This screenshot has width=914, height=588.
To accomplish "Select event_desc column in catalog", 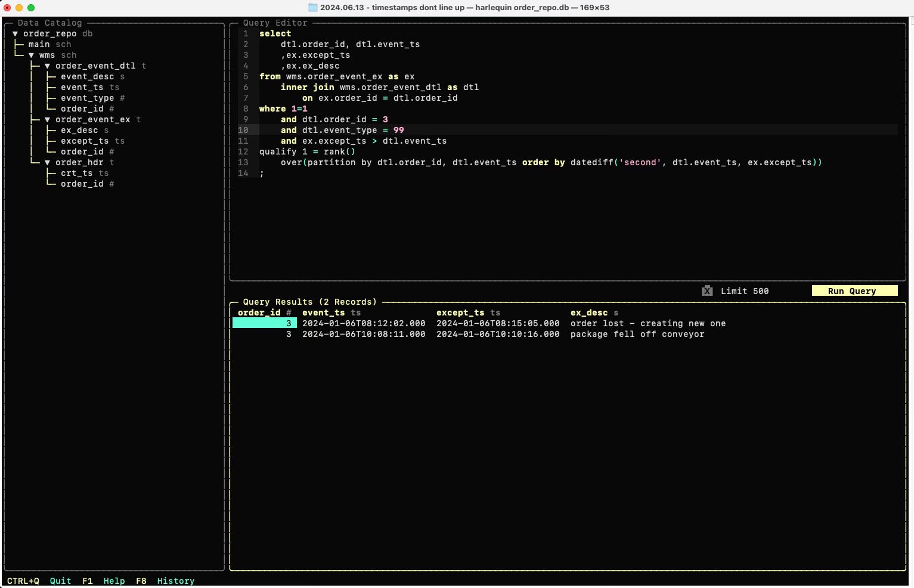I will coord(92,77).
